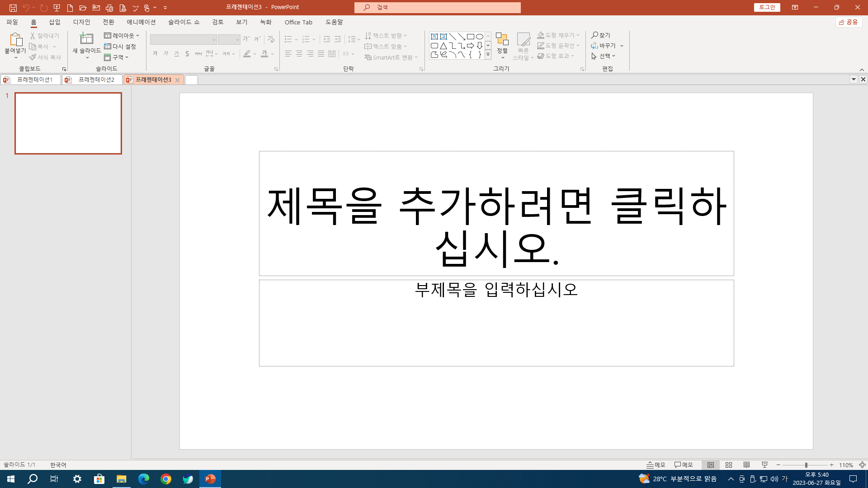Open the shapes gallery More arrow
The image size is (868, 488).
488,55
